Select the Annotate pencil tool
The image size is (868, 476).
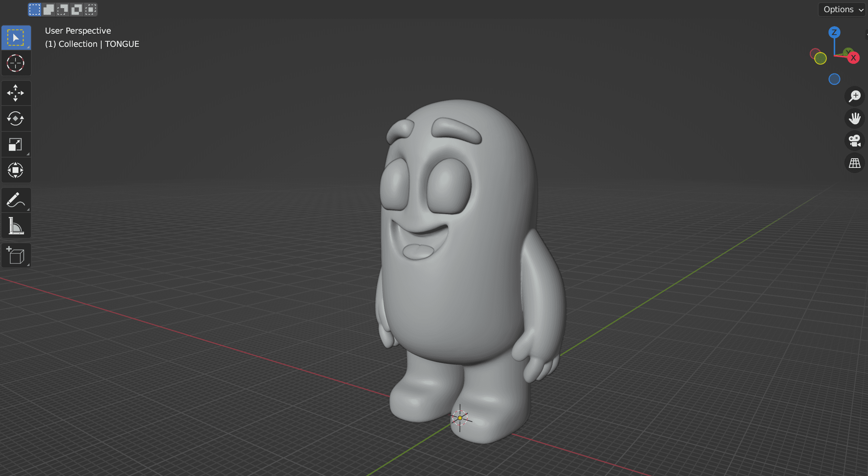[x=15, y=200]
